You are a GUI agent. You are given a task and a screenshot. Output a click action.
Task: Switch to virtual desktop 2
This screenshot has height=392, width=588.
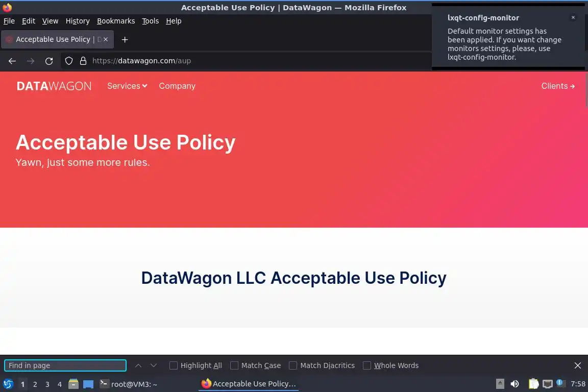click(35, 384)
